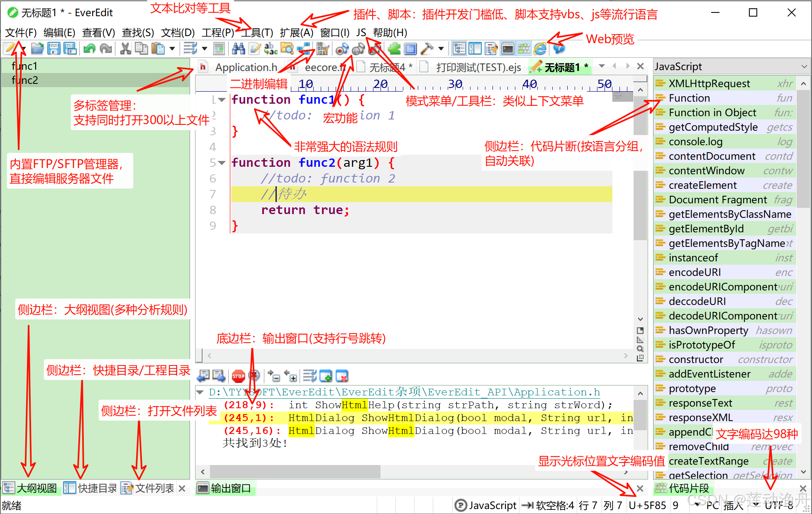Collapse the func2 code fold triangle

tap(222, 163)
